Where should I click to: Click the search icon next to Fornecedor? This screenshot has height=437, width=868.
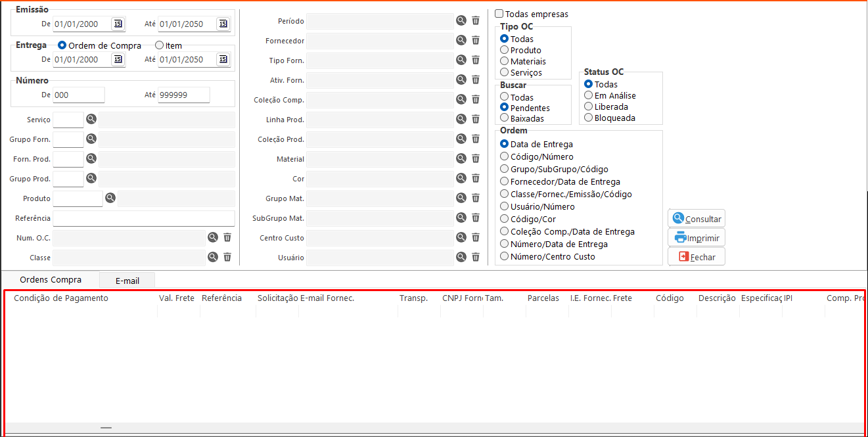click(x=461, y=40)
